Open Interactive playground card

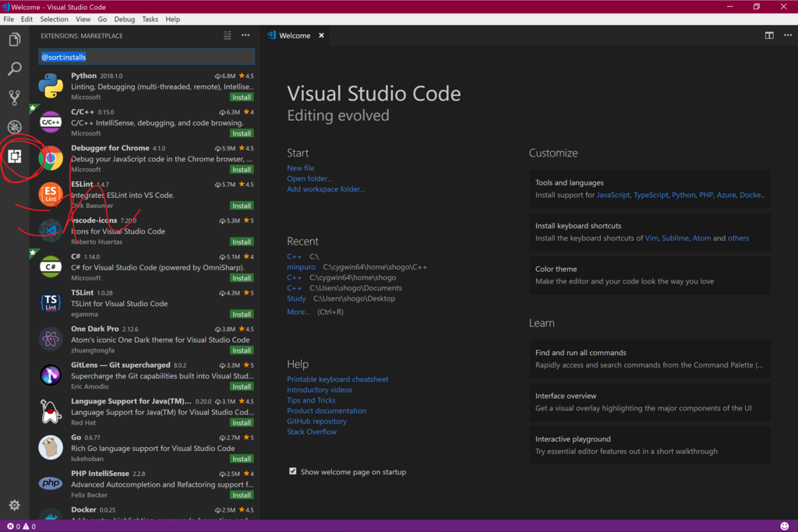(x=649, y=445)
